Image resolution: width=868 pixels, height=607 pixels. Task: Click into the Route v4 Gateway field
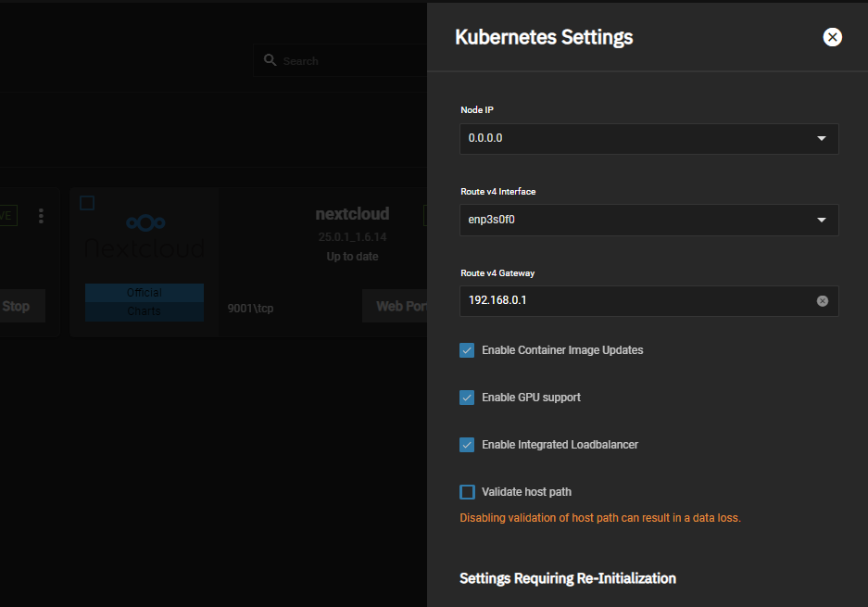tap(630, 301)
